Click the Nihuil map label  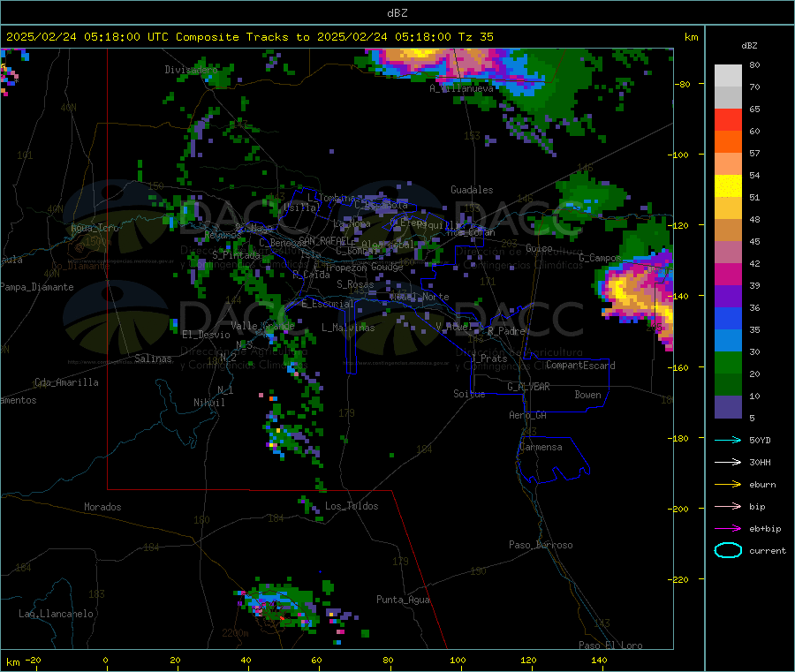pos(208,403)
